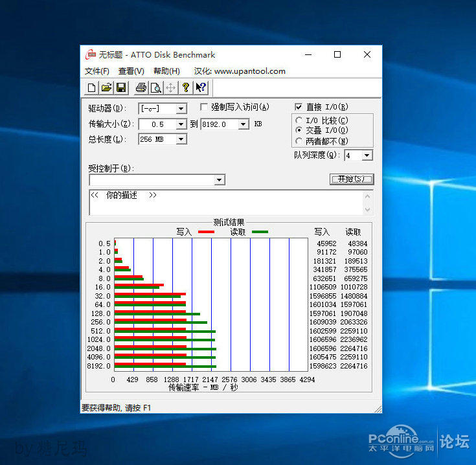The image size is (476, 465).
Task: Open the 文件(F) menu
Action: (x=97, y=71)
